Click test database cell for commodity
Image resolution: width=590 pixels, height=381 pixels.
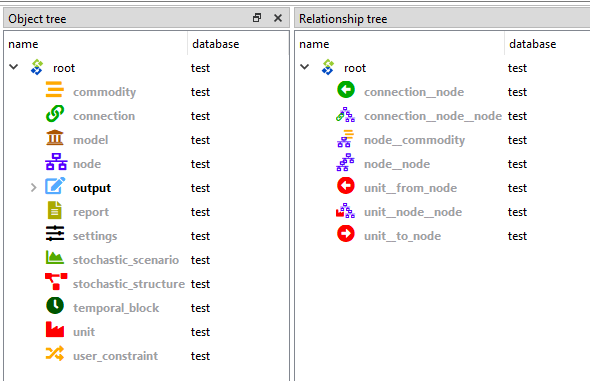pos(200,92)
